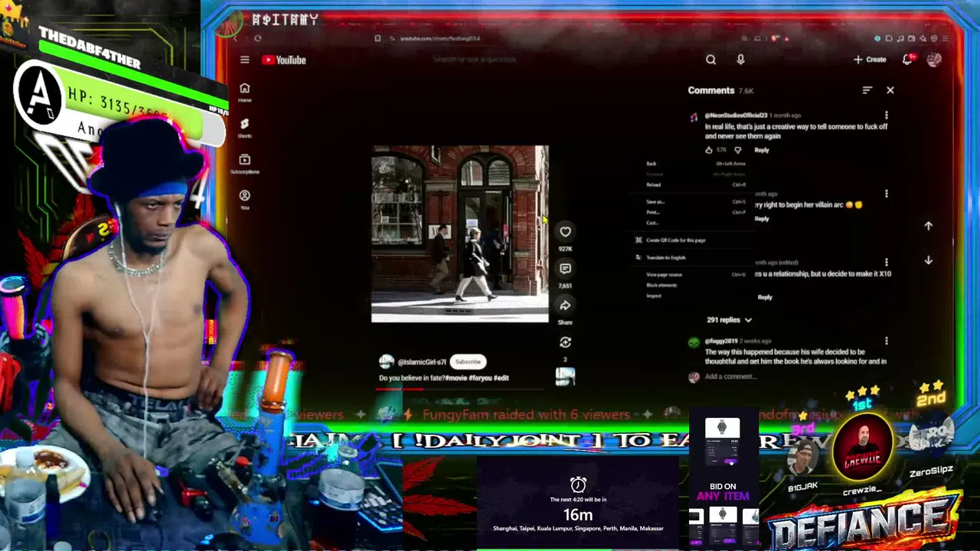Like the Short with heart icon
This screenshot has width=980, height=551.
click(x=565, y=232)
